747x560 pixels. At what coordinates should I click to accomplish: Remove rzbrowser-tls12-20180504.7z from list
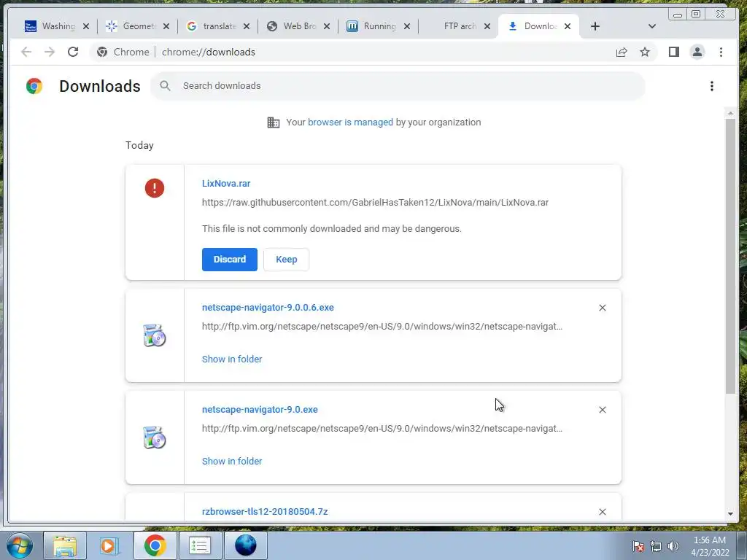[602, 512]
